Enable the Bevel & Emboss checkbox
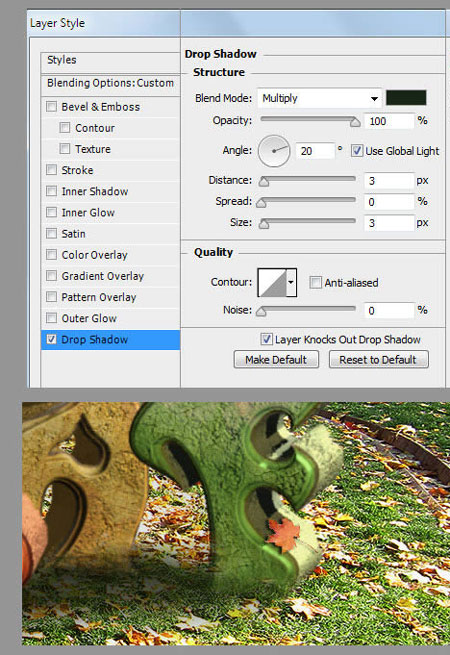 click(x=51, y=107)
